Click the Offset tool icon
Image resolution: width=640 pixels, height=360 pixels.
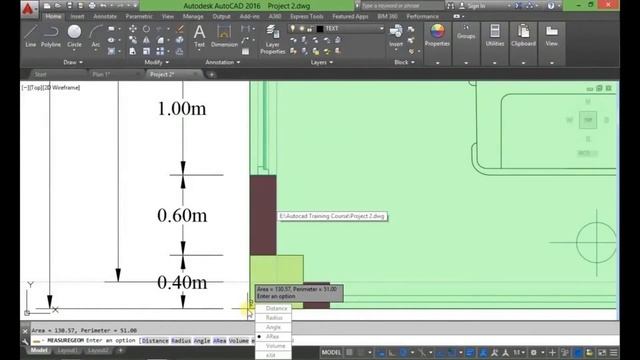(180, 51)
